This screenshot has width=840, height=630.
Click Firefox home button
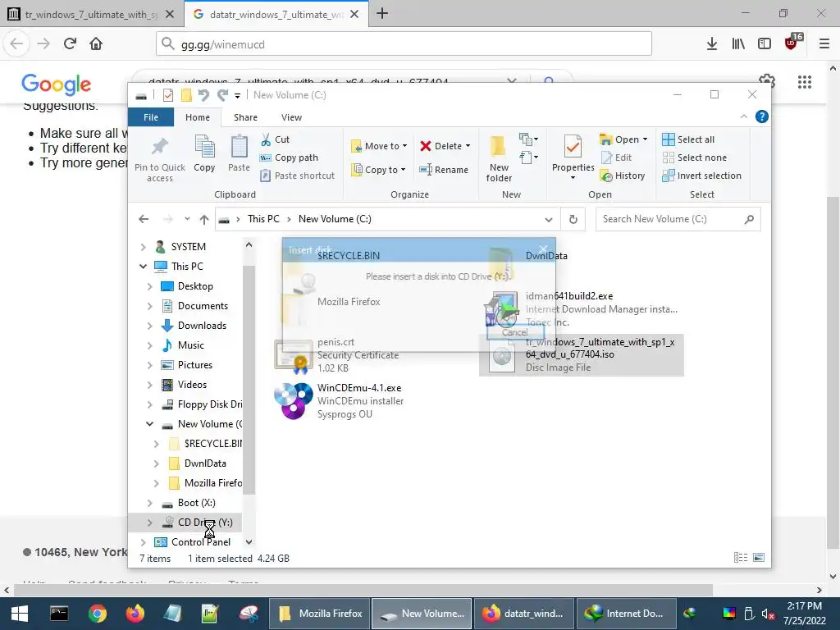pyautogui.click(x=96, y=43)
